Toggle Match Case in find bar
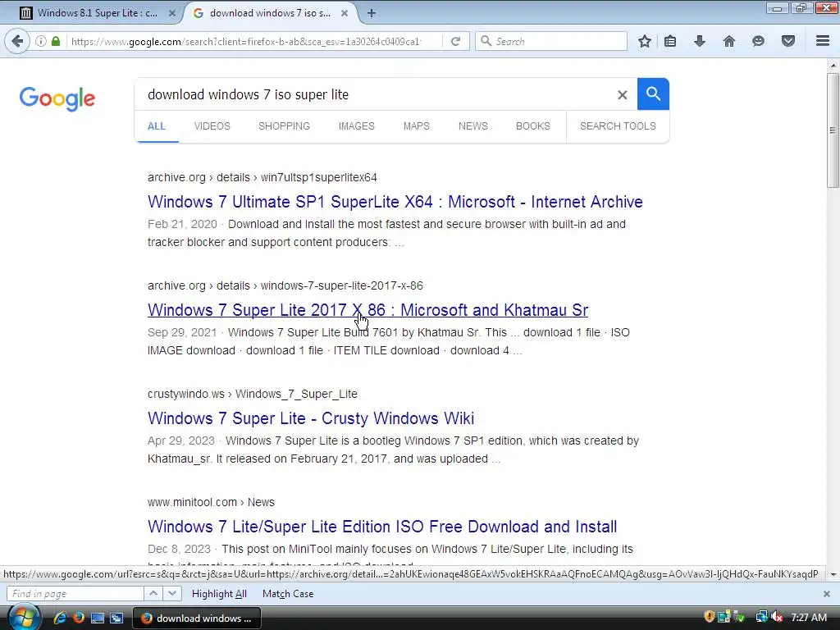 pos(288,594)
